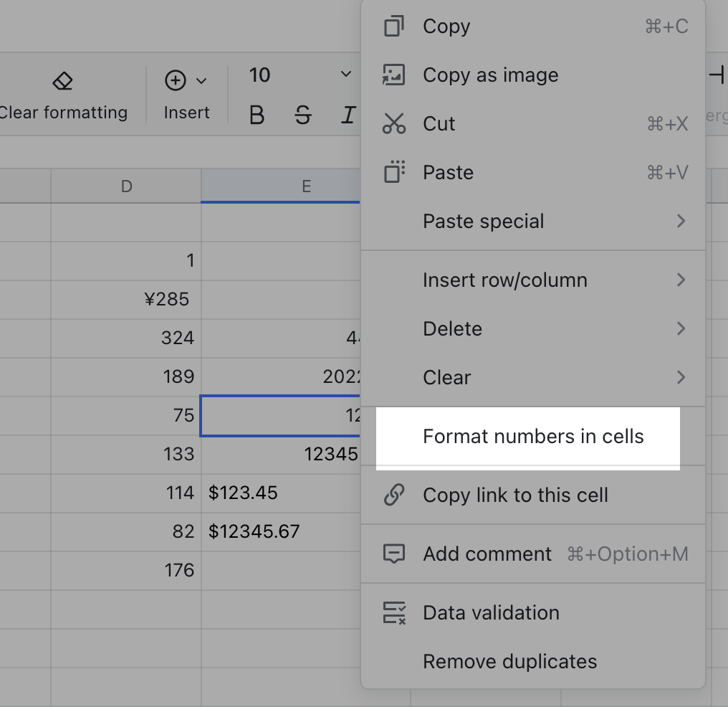Click Copy link to this cell

[x=516, y=495]
